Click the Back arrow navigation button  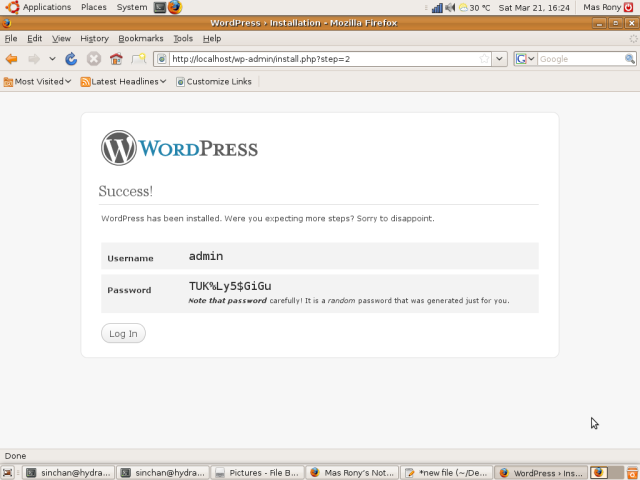[12, 59]
